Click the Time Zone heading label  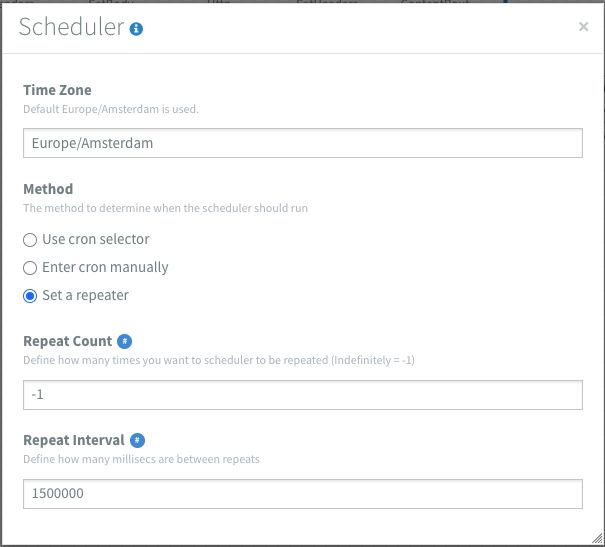tap(57, 90)
